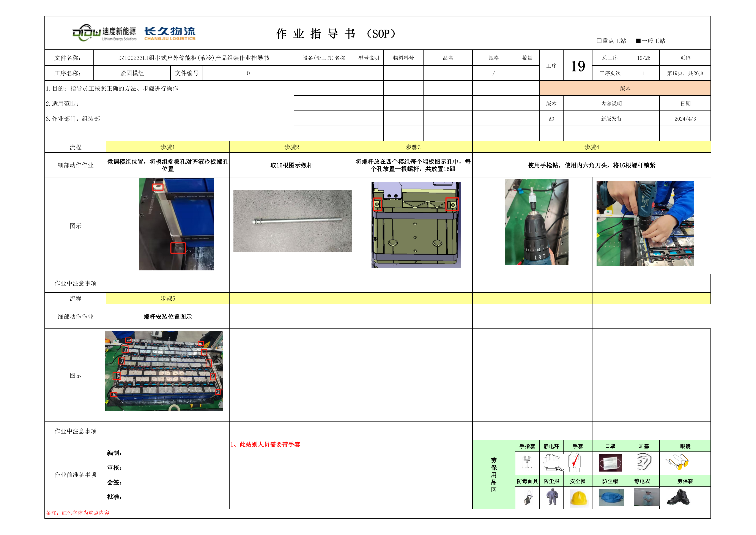Toggle the filled 一般工站 checkbox
Screen dimensions: 756x535
pyautogui.click(x=638, y=41)
